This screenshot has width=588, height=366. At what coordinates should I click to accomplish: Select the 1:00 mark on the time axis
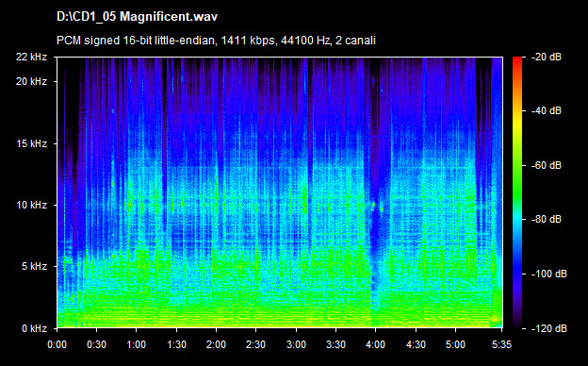[x=136, y=344]
